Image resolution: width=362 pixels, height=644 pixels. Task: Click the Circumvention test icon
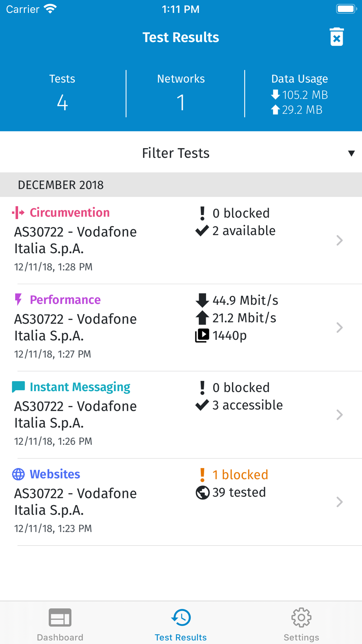[18, 213]
